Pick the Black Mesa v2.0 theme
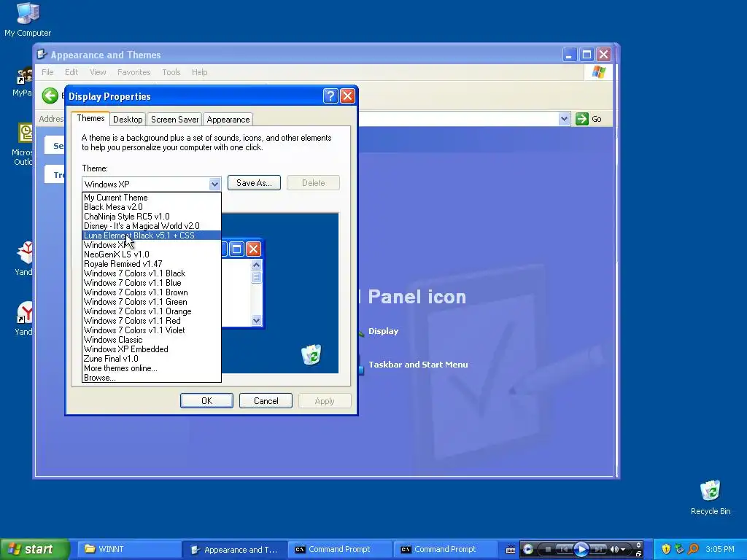 152,206
